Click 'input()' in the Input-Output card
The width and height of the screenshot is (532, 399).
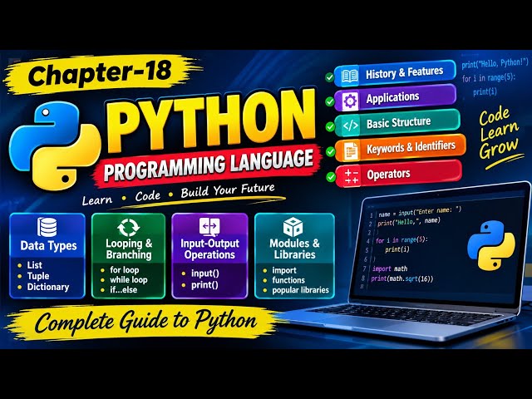(x=205, y=273)
